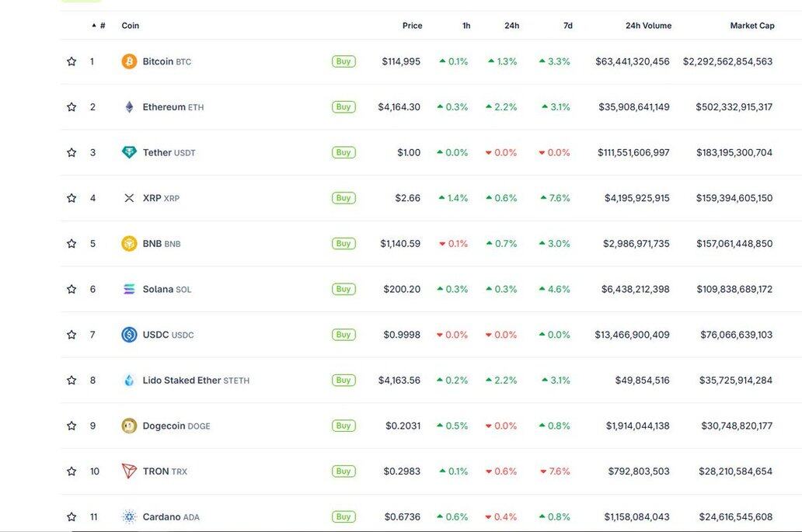Open the Lido Staked Ether coin link
This screenshot has width=802, height=532.
tap(182, 381)
